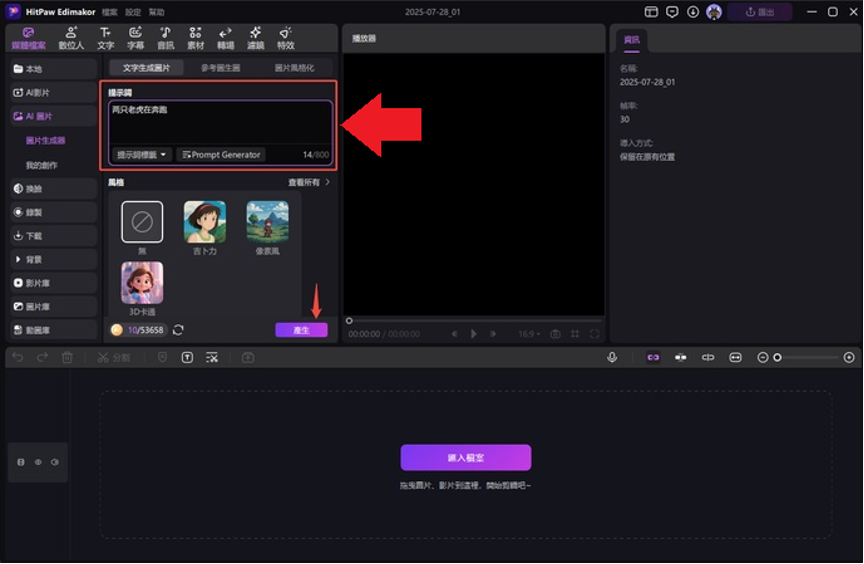864x564 pixels.
Task: Toggle the purple link clips button
Action: click(653, 357)
